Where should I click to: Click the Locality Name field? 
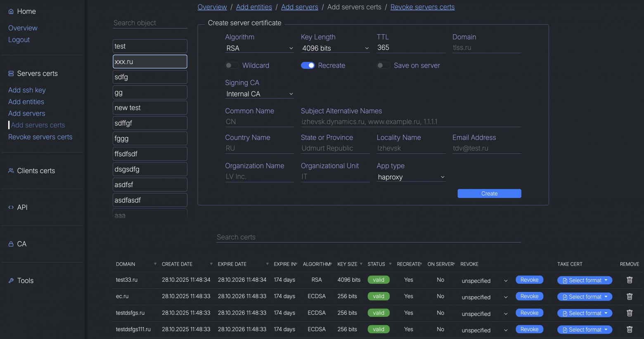pos(411,148)
